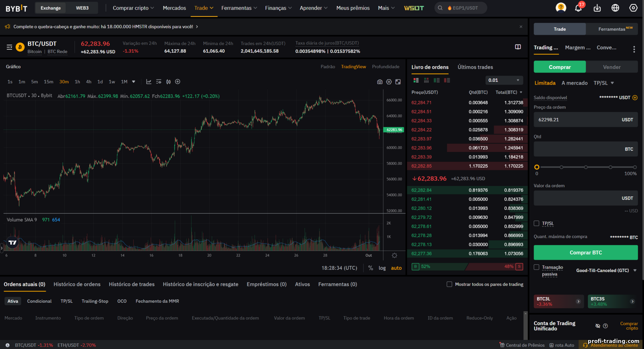Open the Comprar cripto link under Unified account
644x349 pixels.
[629, 326]
